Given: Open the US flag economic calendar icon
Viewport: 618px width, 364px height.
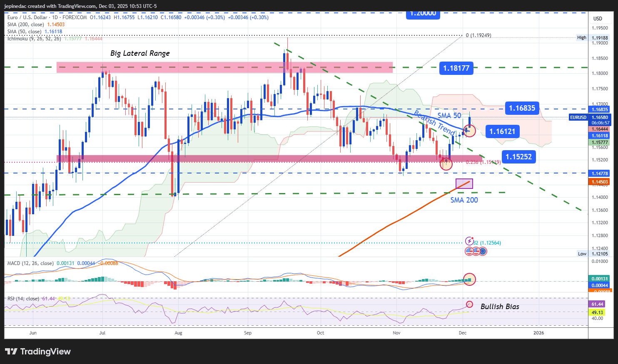Looking at the screenshot, I should 469,251.
